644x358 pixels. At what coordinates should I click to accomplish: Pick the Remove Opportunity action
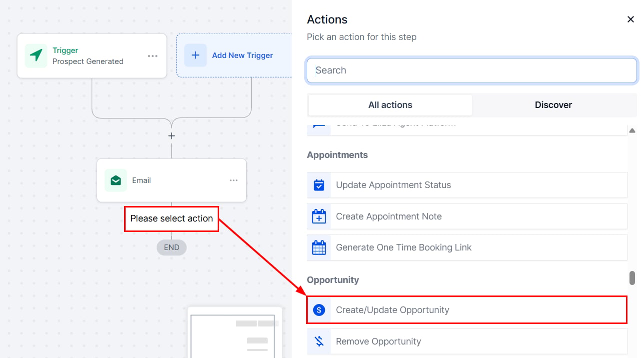coord(467,341)
